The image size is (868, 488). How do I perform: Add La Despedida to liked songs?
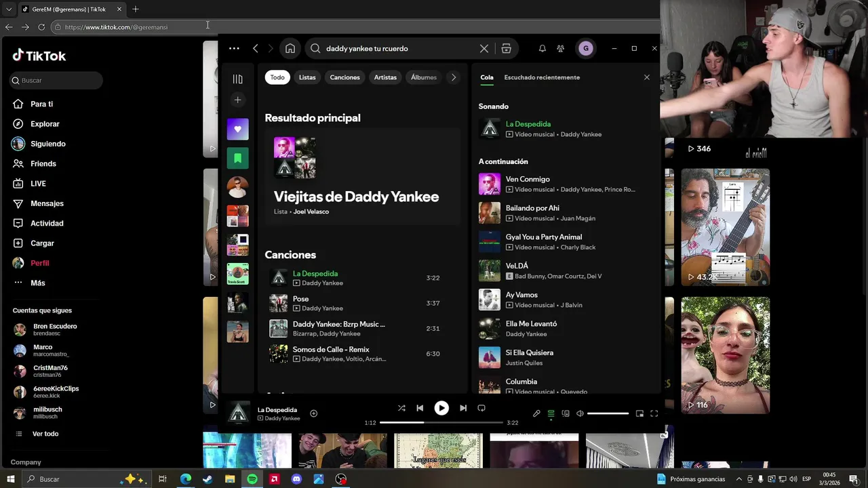click(x=313, y=413)
